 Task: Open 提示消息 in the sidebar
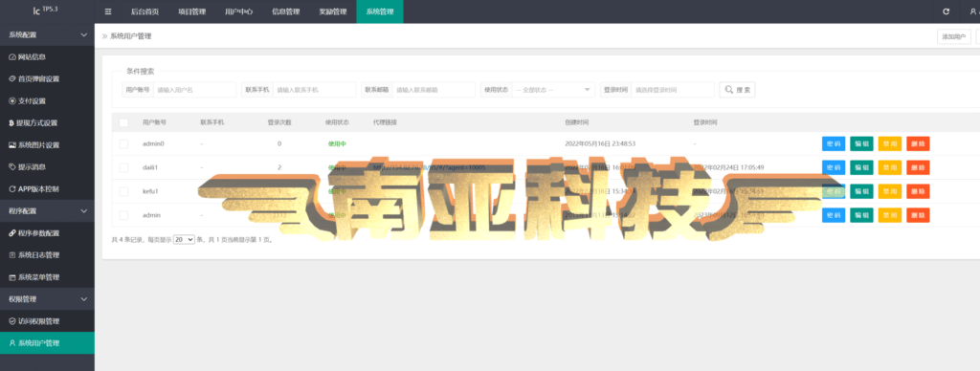[47, 166]
